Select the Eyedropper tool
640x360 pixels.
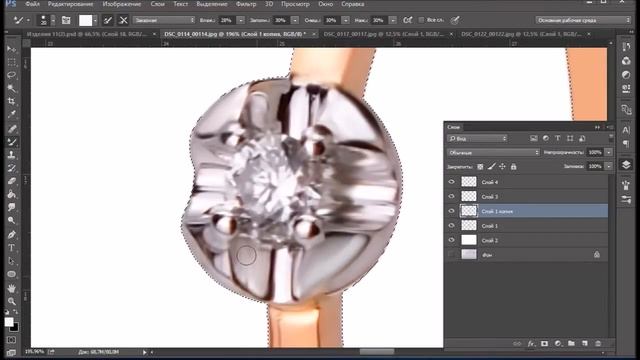pos(11,114)
